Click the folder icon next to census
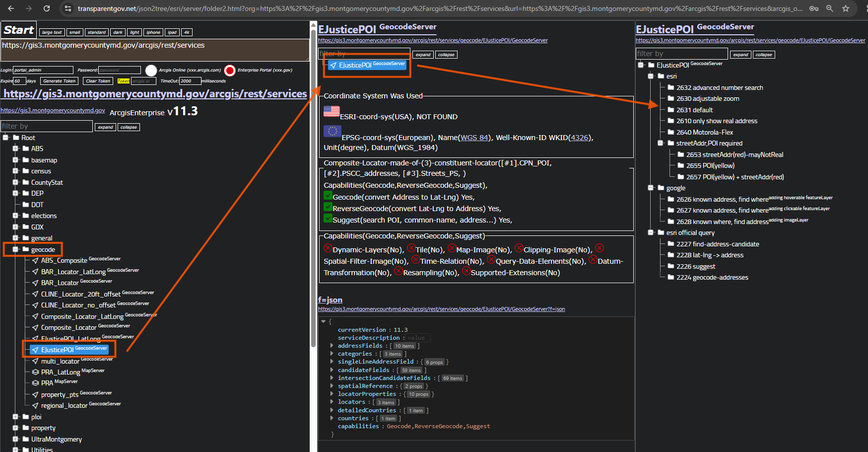 tap(25, 171)
